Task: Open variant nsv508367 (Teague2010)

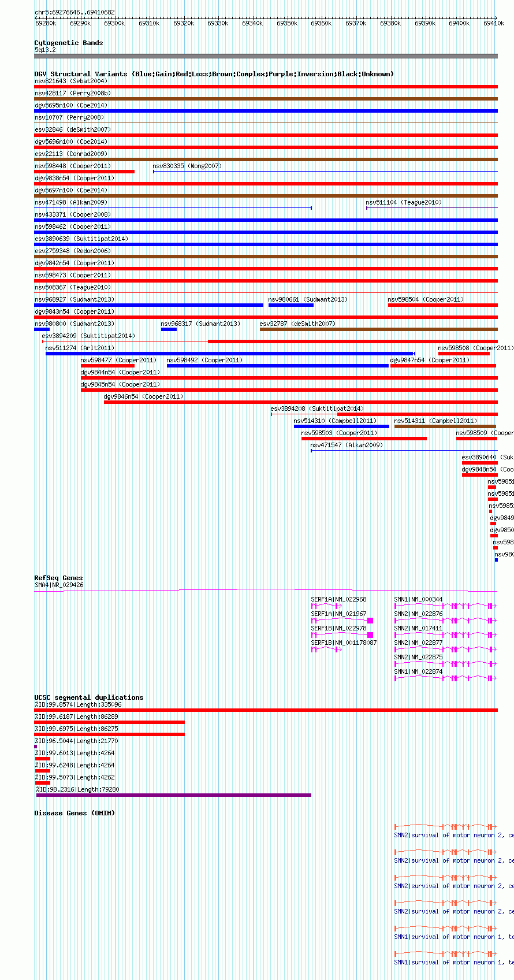Action: click(73, 287)
